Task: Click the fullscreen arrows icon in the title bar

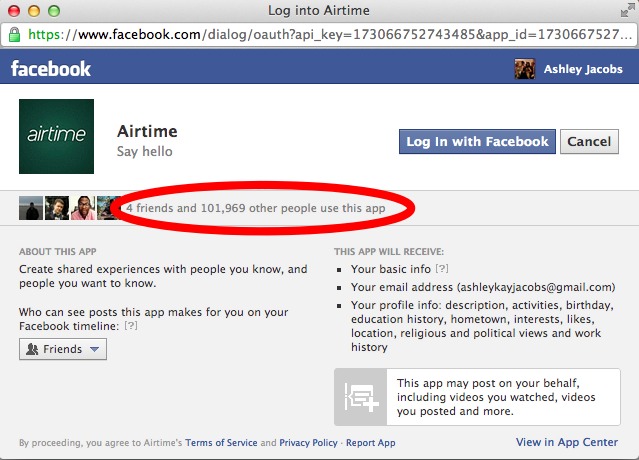Action: point(627,11)
